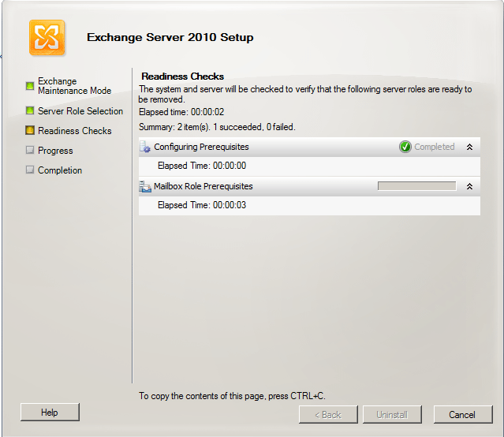Click Mailbox Role Prerequisites progress bar
This screenshot has height=437, width=504.
coord(416,186)
